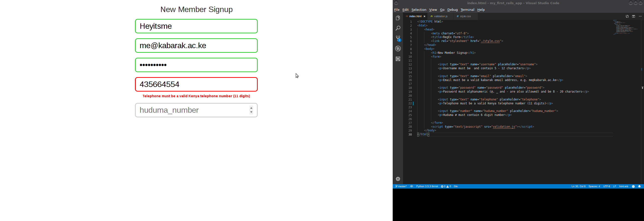Open the More Actions ellipsis in the editor toolbar
Image resolution: width=644 pixels, height=221 pixels.
pyautogui.click(x=640, y=16)
